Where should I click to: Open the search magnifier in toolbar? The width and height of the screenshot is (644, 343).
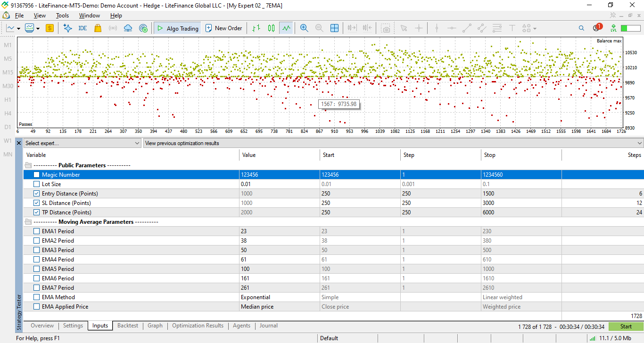coord(581,28)
